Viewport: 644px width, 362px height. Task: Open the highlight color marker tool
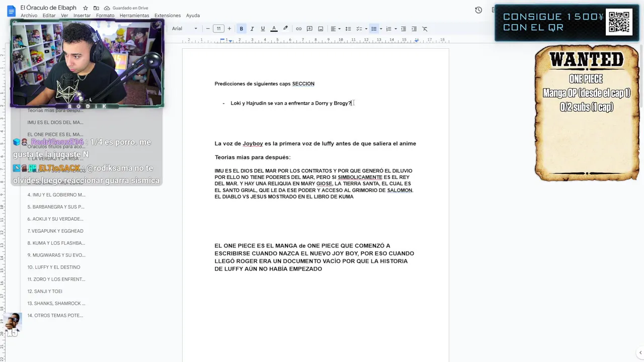285,29
